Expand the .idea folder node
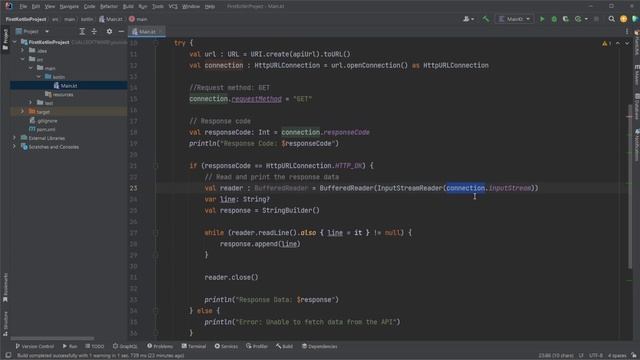Image resolution: width=640 pixels, height=360 pixels. (x=23, y=51)
